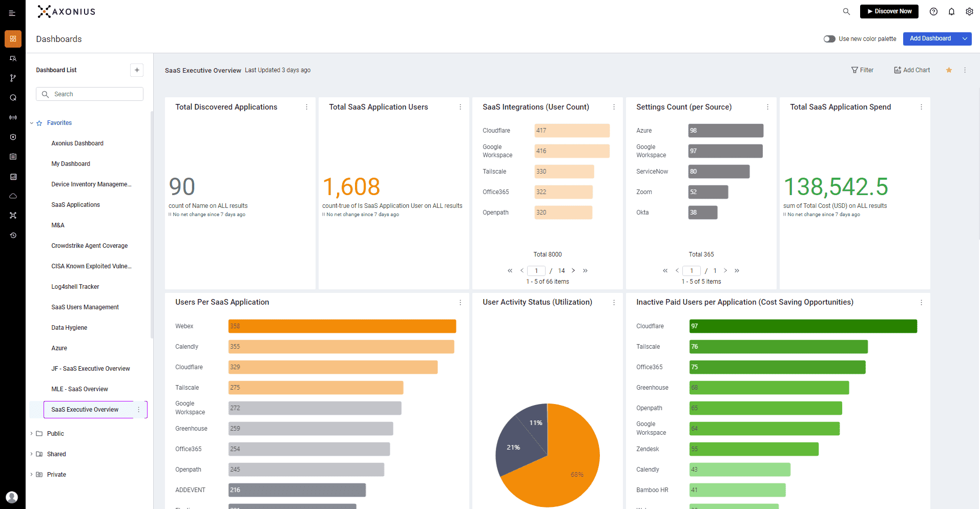980x509 pixels.
Task: Open Users Per SaaS Application chart menu
Action: click(460, 303)
